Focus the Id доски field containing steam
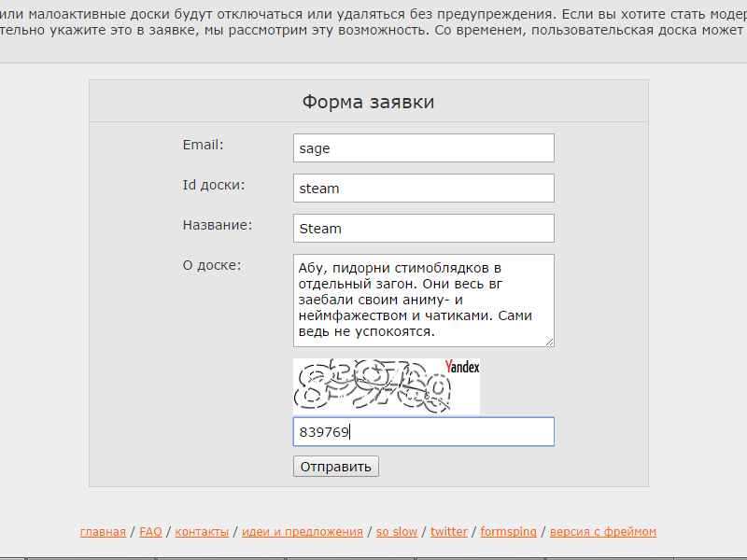Image resolution: width=747 pixels, height=560 pixels. pos(424,189)
